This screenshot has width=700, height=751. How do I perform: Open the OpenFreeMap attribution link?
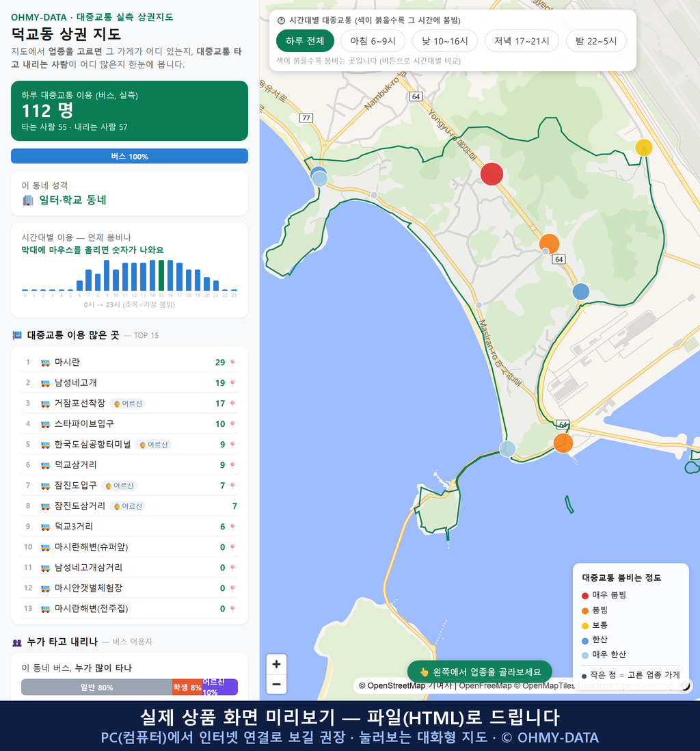click(x=485, y=685)
